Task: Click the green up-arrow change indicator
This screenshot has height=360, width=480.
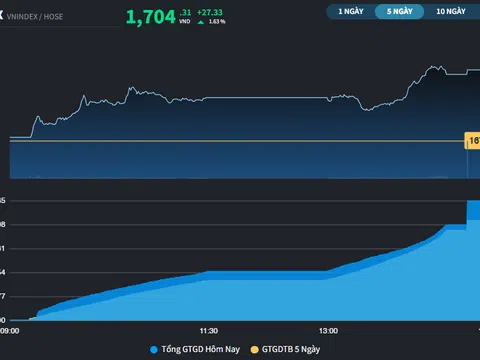Action: tap(201, 22)
